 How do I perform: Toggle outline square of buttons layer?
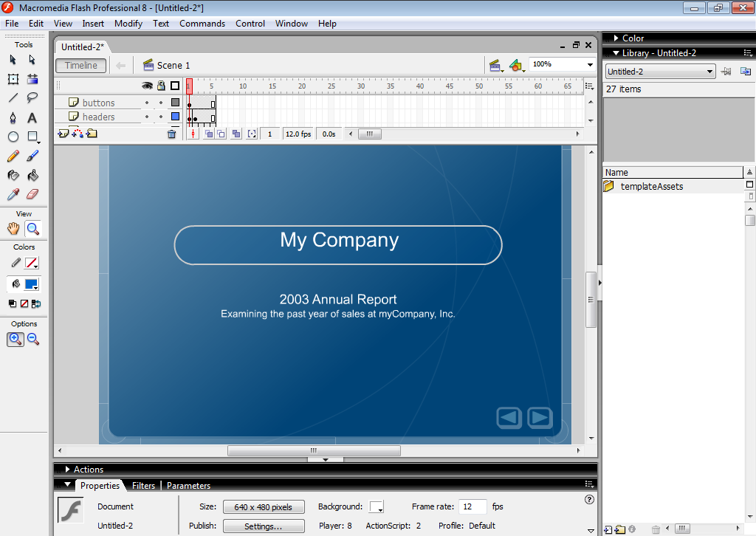coord(176,102)
